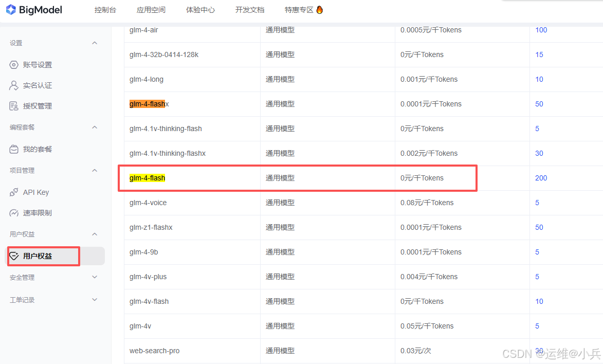Screen dimensions: 603x364
Task: Click the 5 link for glm-4-voice
Action: [x=537, y=203]
